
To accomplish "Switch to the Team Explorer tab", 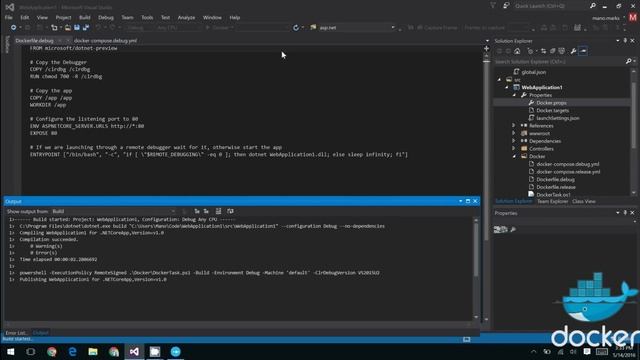I will pyautogui.click(x=552, y=202).
